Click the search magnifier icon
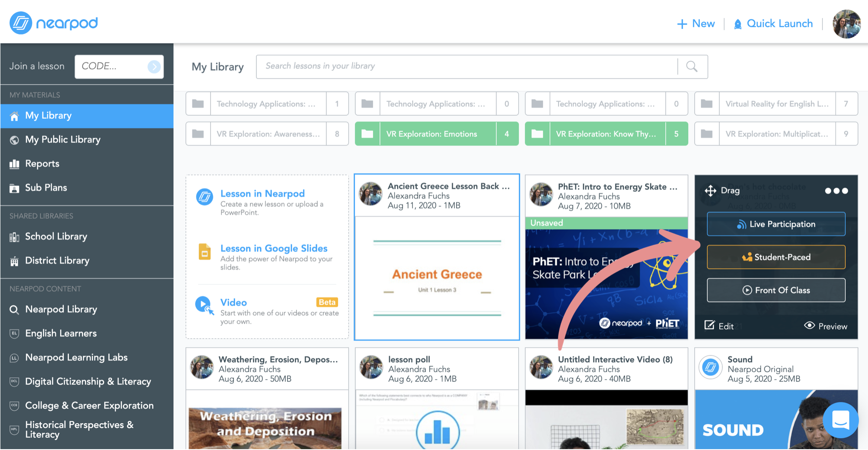Screen dimensions: 868x450 point(692,67)
